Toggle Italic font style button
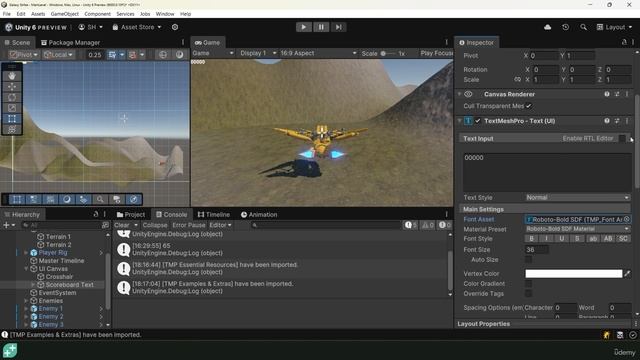 pyautogui.click(x=547, y=239)
